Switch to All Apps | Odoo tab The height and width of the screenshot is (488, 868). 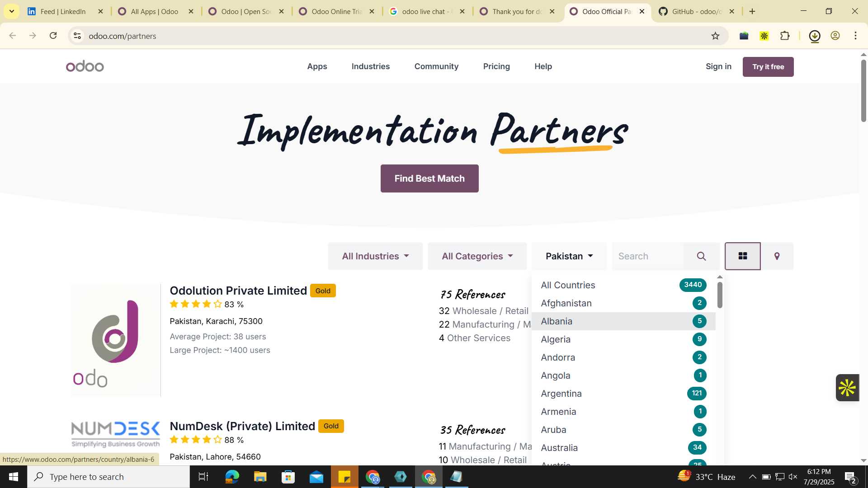tap(155, 11)
